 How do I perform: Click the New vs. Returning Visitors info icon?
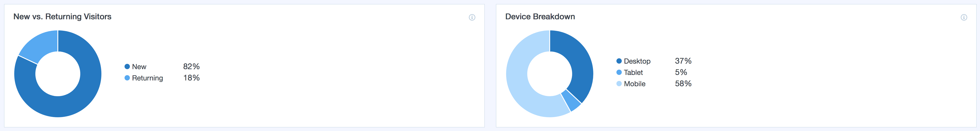tap(472, 17)
